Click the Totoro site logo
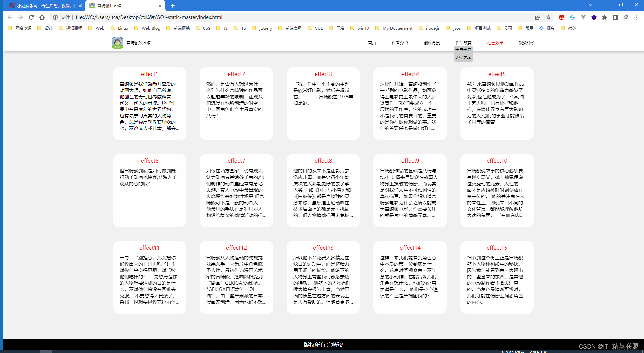The image size is (644, 353). coord(117,43)
